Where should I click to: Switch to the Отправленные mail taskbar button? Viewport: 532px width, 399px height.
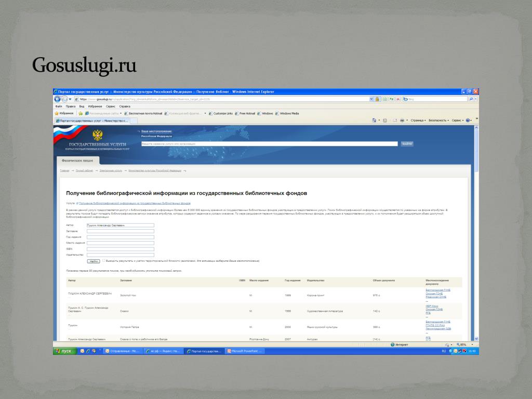point(124,351)
